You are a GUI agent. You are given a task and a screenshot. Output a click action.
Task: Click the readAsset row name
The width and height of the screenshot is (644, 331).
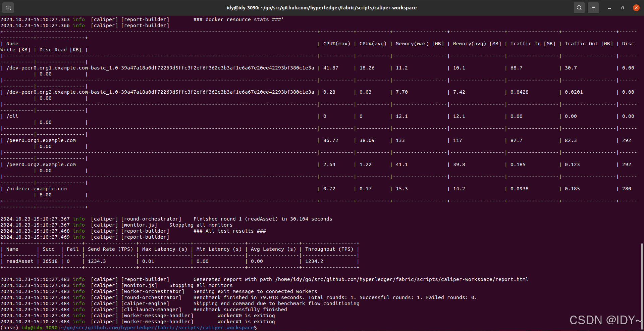[20, 261]
